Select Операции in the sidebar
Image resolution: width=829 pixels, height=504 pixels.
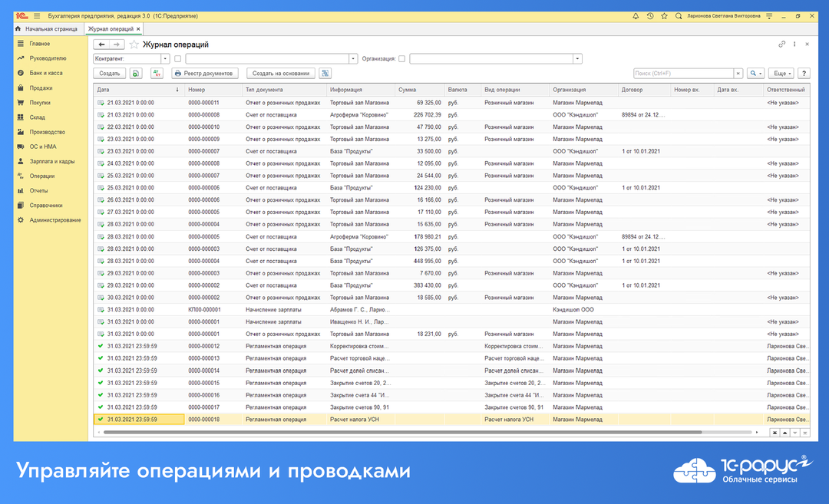point(41,176)
